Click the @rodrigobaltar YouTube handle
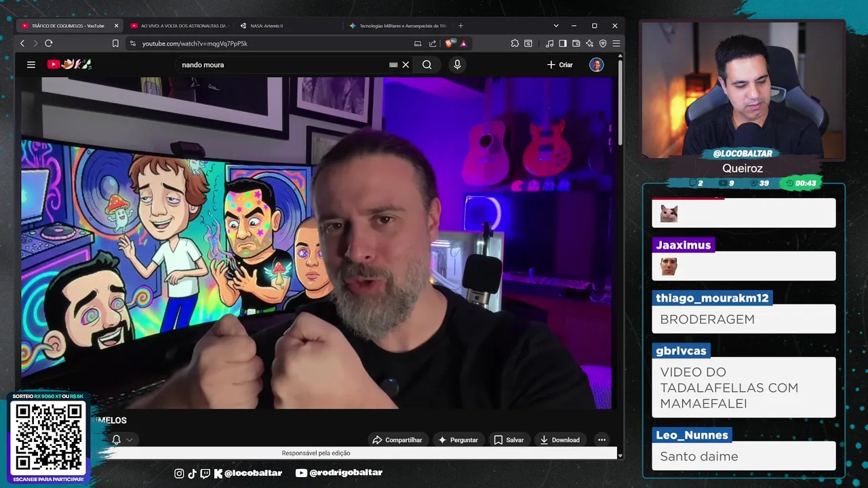The height and width of the screenshot is (488, 868). pyautogui.click(x=340, y=473)
